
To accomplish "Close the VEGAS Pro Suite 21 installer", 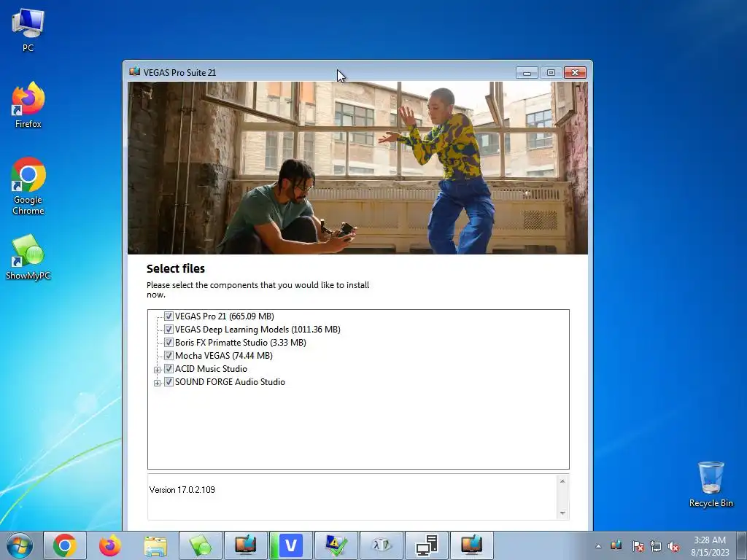I will coord(575,72).
